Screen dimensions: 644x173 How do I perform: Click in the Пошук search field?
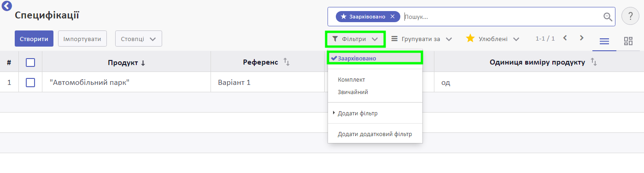point(502,17)
